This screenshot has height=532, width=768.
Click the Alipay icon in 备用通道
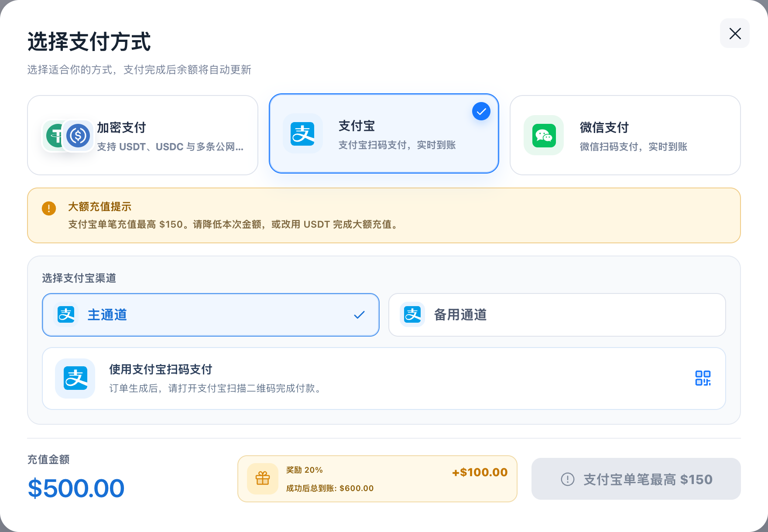click(412, 315)
